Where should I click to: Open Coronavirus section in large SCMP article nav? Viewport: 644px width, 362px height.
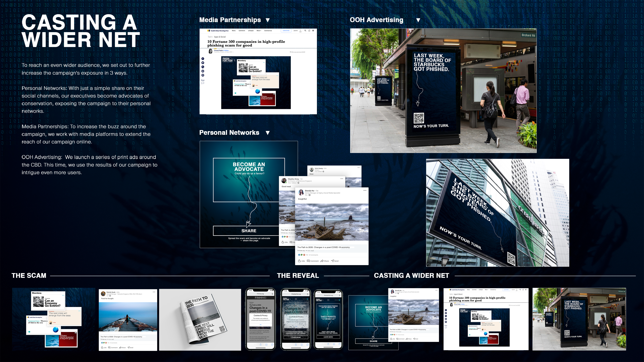(x=268, y=31)
